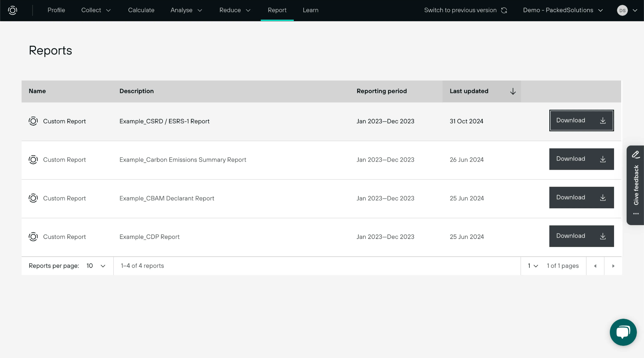
Task: Click the download arrow icon in the CBAM report row
Action: click(602, 198)
